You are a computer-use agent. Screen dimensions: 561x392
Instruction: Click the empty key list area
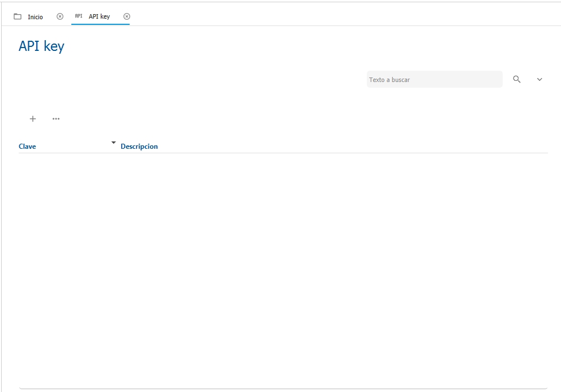click(x=283, y=270)
